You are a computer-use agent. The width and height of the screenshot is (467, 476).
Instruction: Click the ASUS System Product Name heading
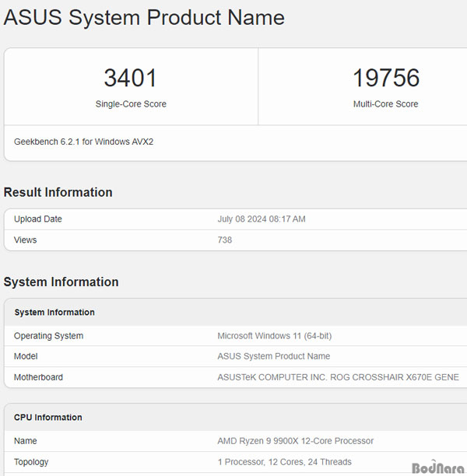click(x=144, y=18)
